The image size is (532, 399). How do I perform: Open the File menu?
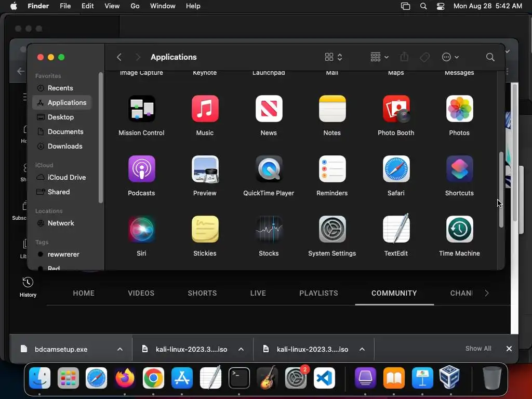coord(65,6)
